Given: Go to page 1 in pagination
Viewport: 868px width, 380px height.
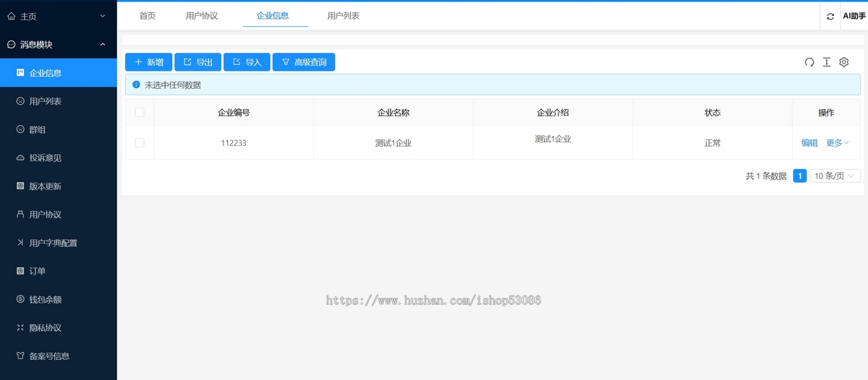Looking at the screenshot, I should point(800,176).
